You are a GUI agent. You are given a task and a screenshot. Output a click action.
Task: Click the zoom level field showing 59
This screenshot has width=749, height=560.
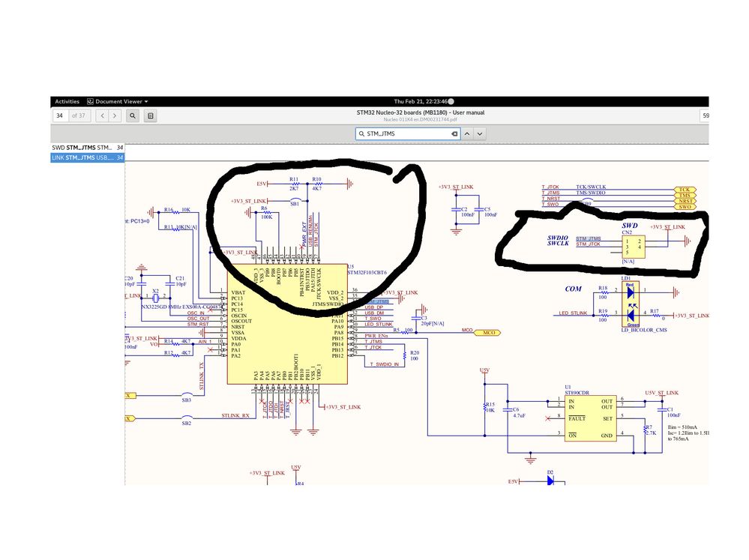[x=705, y=115]
